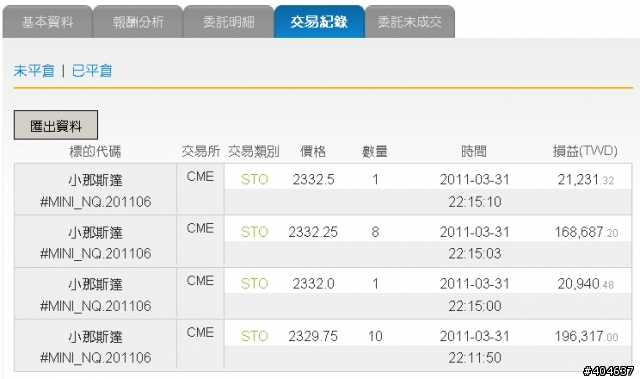Click the 已平倉 link

click(92, 71)
